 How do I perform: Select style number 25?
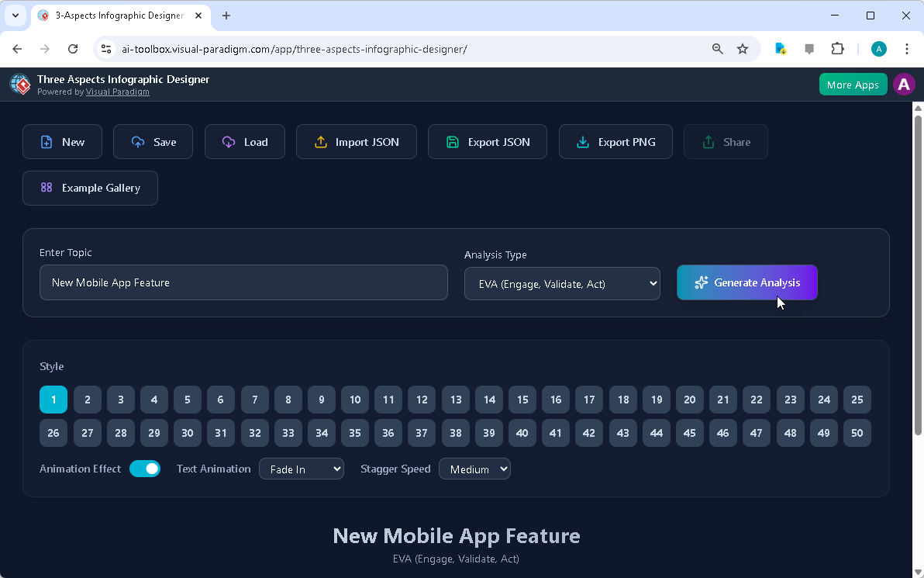click(x=857, y=400)
